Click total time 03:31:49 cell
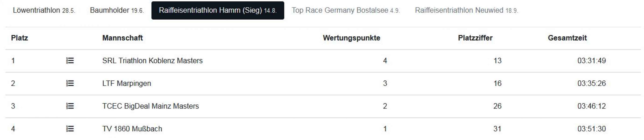 point(591,60)
